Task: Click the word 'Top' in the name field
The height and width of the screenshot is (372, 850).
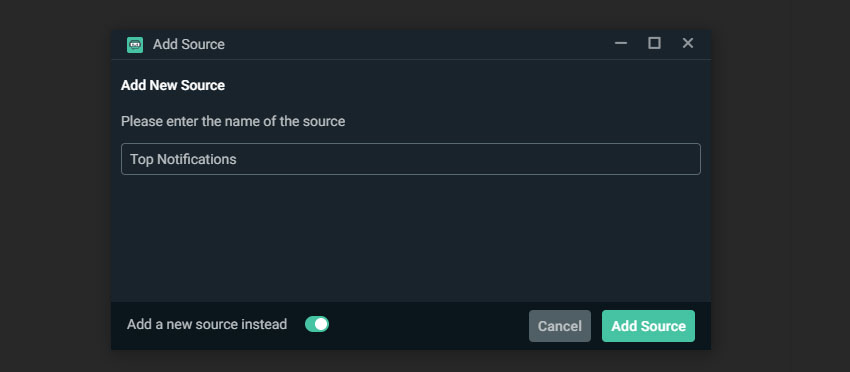Action: pyautogui.click(x=141, y=160)
